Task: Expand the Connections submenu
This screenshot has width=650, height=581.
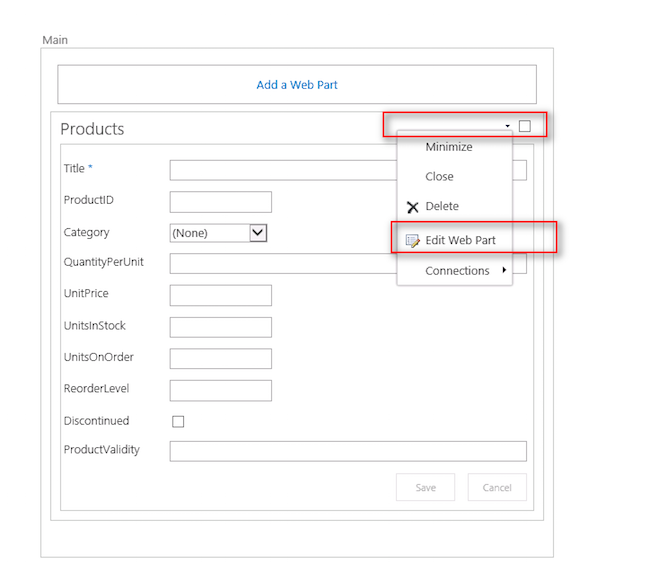Action: coord(457,271)
